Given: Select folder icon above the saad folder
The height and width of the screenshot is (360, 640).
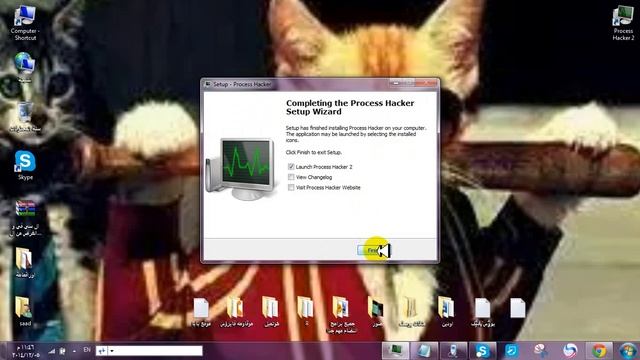Looking at the screenshot, I should pos(24,262).
